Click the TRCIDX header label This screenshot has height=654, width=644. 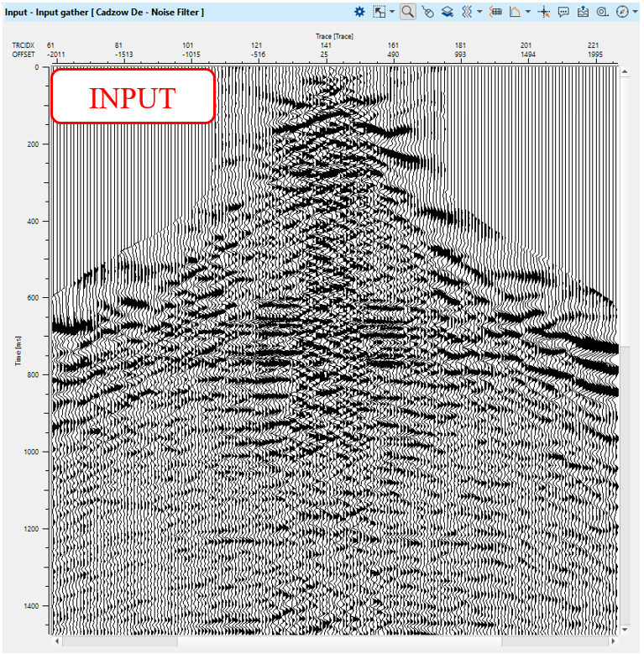click(24, 45)
